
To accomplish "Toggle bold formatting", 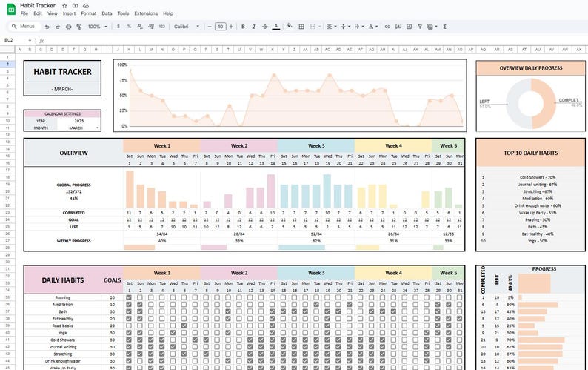I will click(x=243, y=27).
